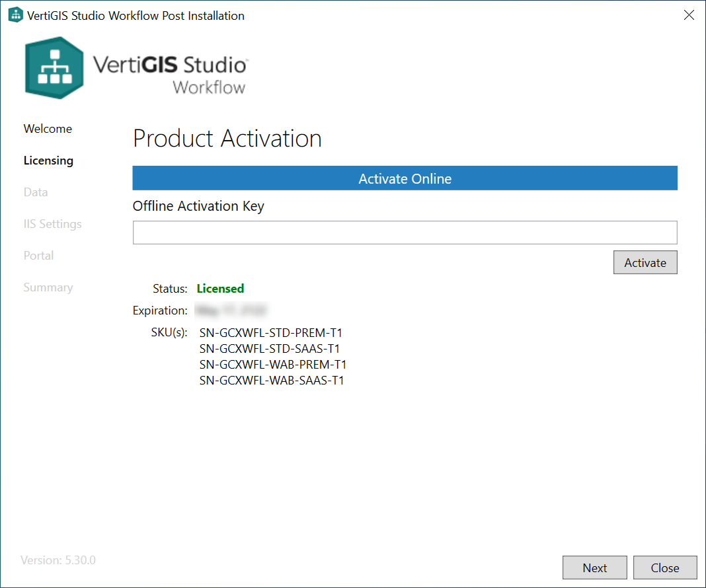The image size is (706, 588).
Task: Click the green Licensed status text
Action: coord(220,289)
